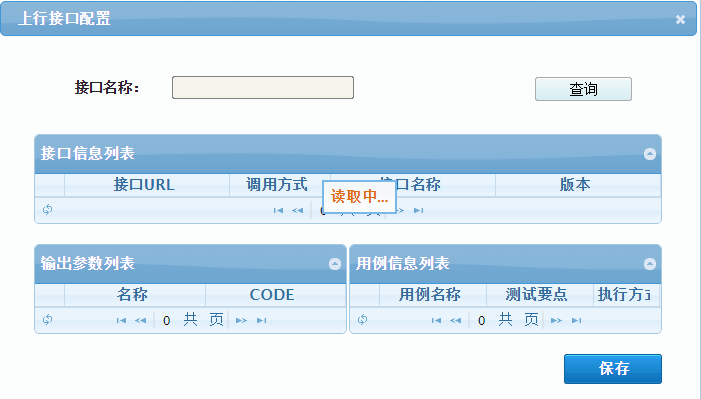The width and height of the screenshot is (701, 399).
Task: Click the 读取中... loading indicator
Action: click(359, 196)
